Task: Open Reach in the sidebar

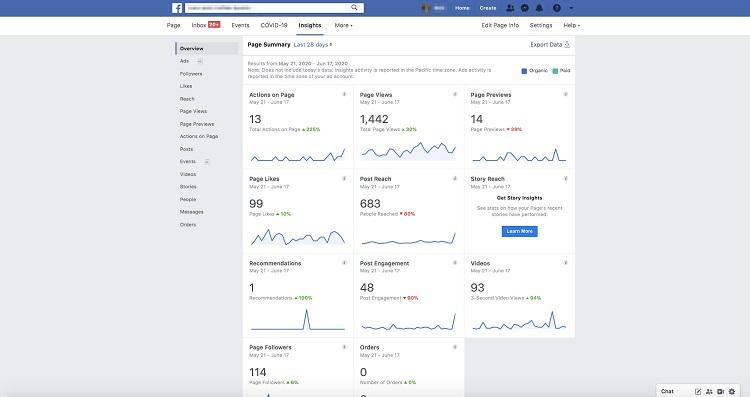Action: click(x=187, y=99)
